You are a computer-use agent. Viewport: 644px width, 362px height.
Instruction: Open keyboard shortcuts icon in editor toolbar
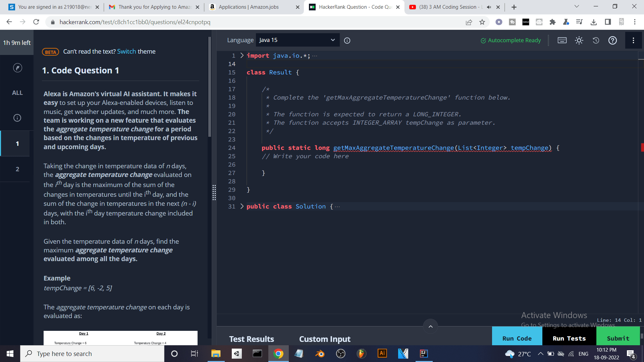(562, 40)
